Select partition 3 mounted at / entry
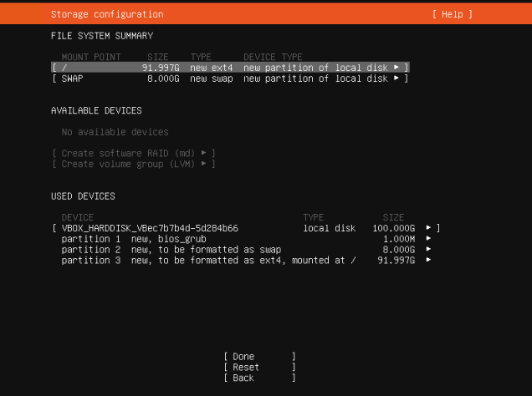Image resolution: width=532 pixels, height=396 pixels. 246,261
